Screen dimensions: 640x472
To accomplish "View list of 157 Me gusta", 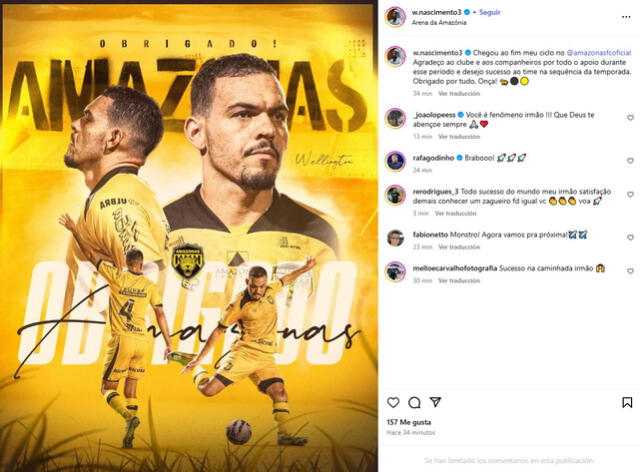I will tap(409, 422).
